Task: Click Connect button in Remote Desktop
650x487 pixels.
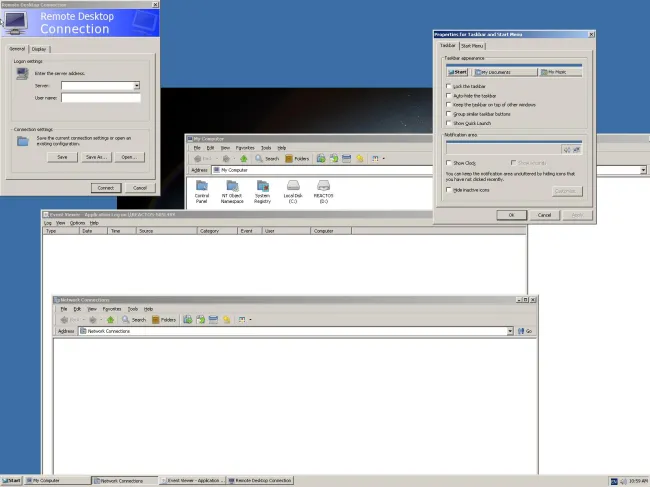Action: coord(106,188)
